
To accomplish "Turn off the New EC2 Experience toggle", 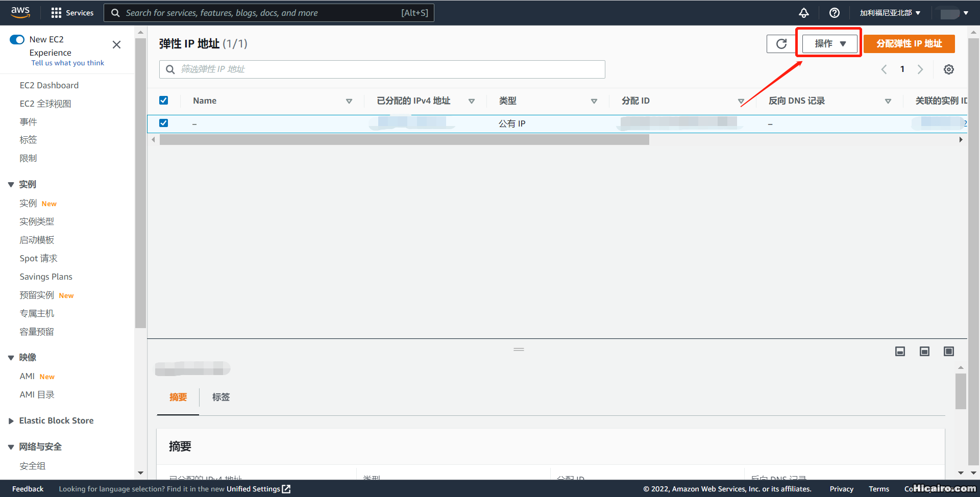I will 17,39.
